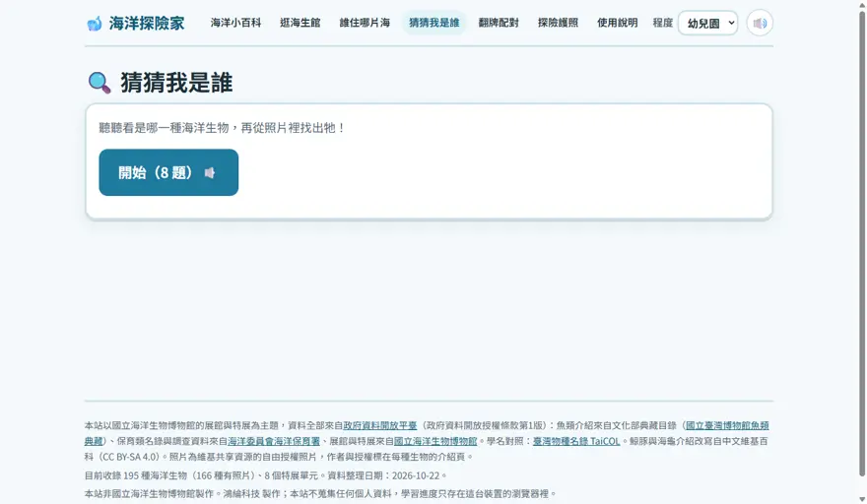
Task: Click the 海洋探險家 site title text
Action: (147, 24)
